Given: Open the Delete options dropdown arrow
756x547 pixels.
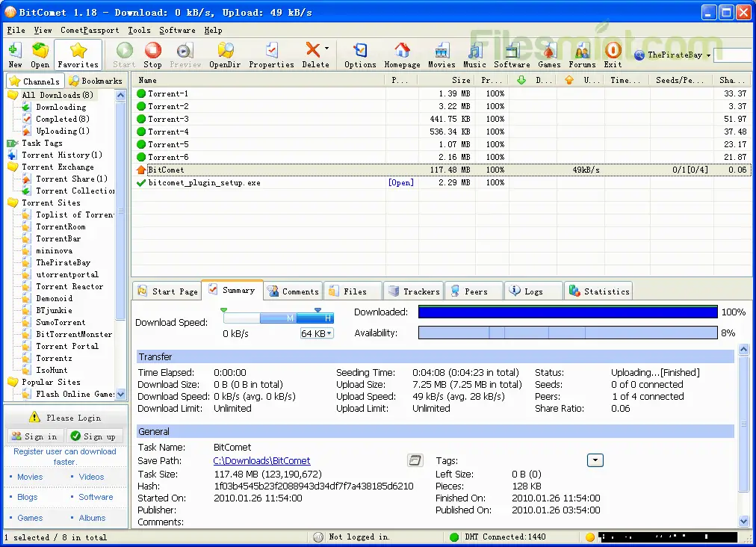Looking at the screenshot, I should coord(326,49).
